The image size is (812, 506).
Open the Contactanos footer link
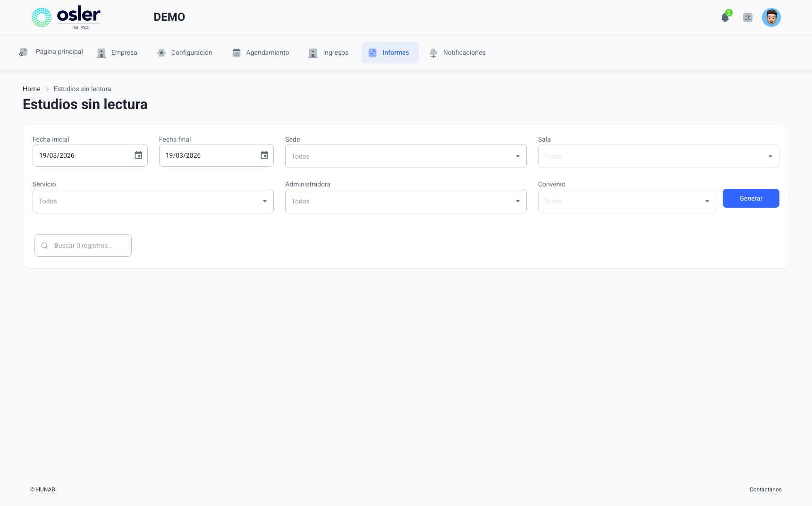[765, 489]
